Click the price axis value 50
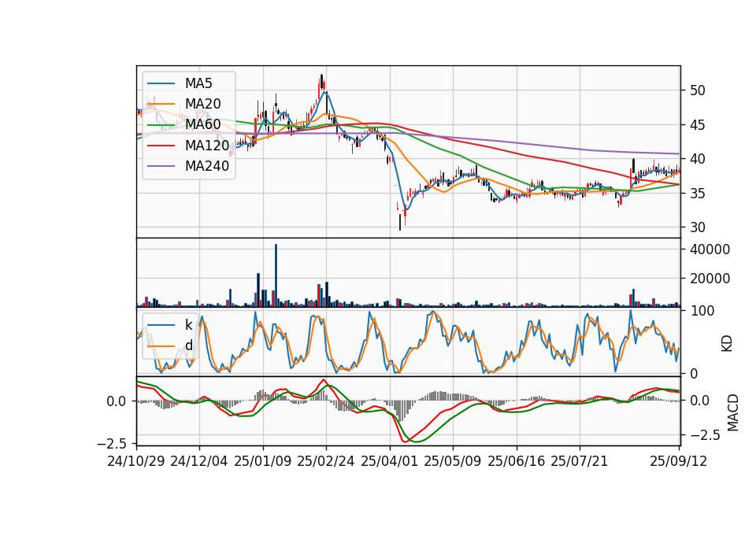The width and height of the screenshot is (756, 543). click(697, 90)
